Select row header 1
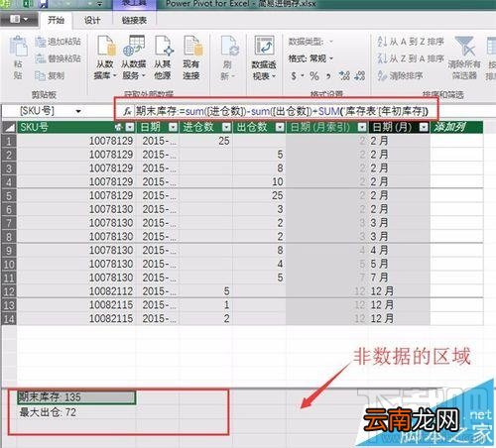 [x=9, y=141]
